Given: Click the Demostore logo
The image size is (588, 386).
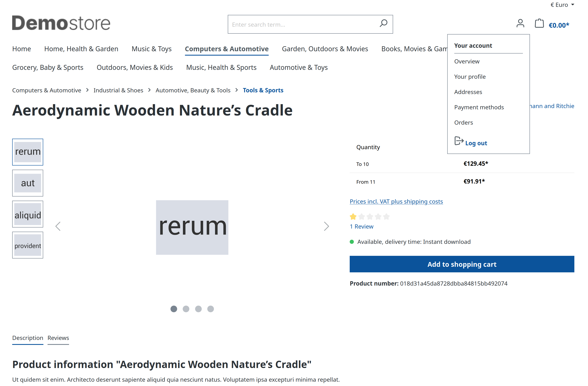Looking at the screenshot, I should coord(61,23).
